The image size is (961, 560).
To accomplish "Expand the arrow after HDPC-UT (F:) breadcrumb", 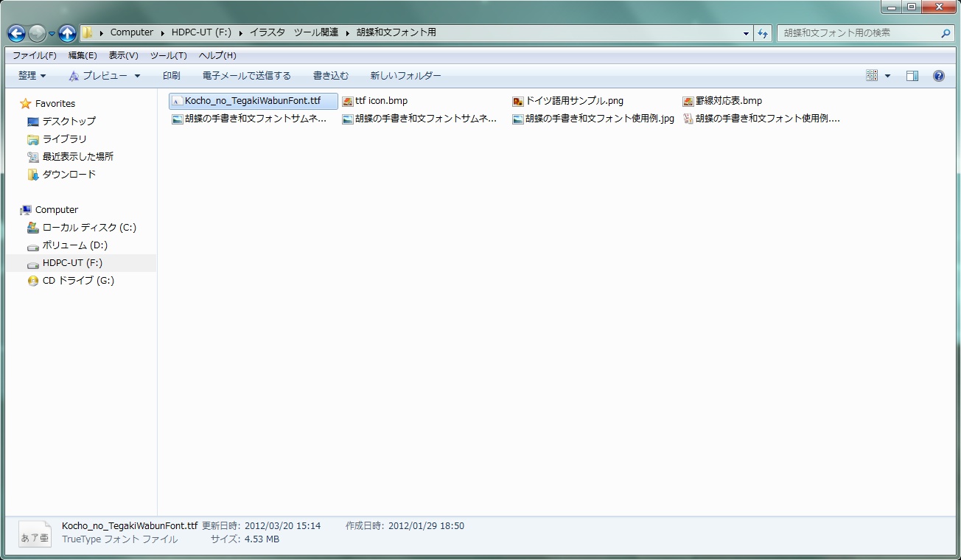I will point(240,32).
